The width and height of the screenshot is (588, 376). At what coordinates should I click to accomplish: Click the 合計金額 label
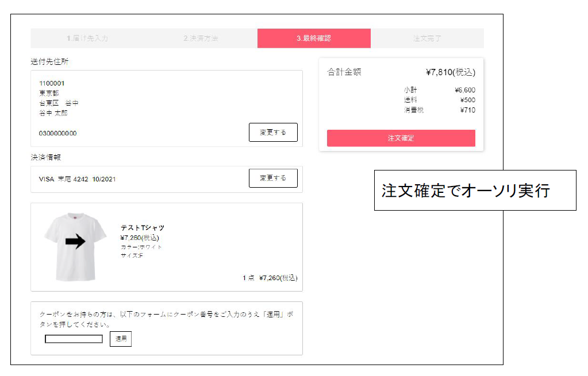(x=344, y=72)
